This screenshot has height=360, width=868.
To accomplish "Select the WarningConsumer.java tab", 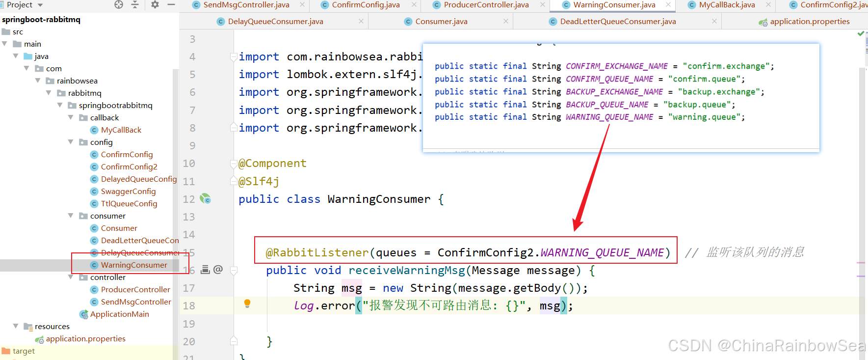I will (614, 5).
